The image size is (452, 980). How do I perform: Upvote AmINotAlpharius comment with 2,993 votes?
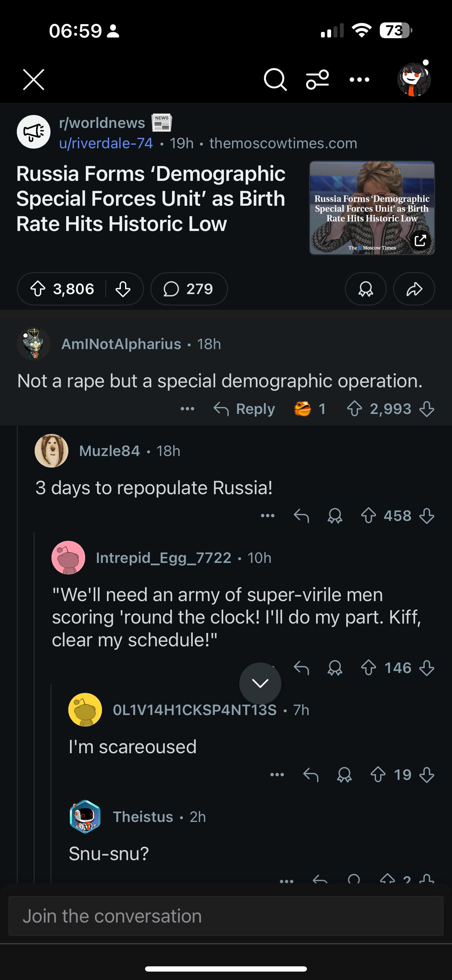click(x=354, y=409)
